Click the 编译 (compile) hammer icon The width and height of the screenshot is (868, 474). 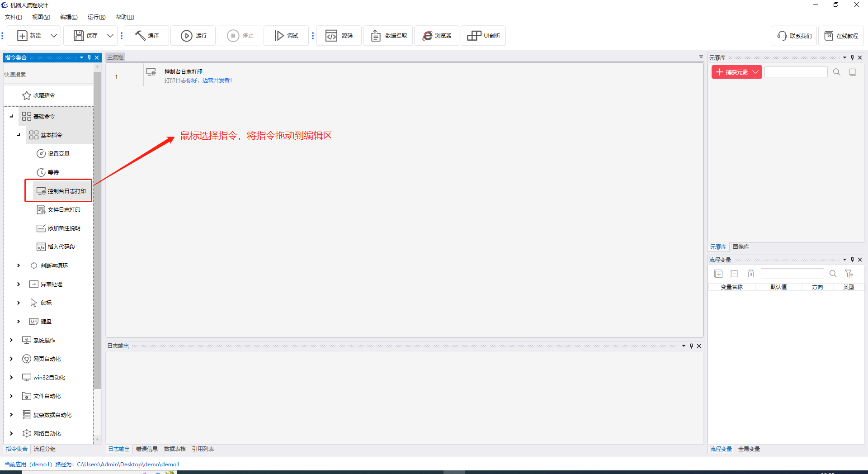(x=140, y=36)
